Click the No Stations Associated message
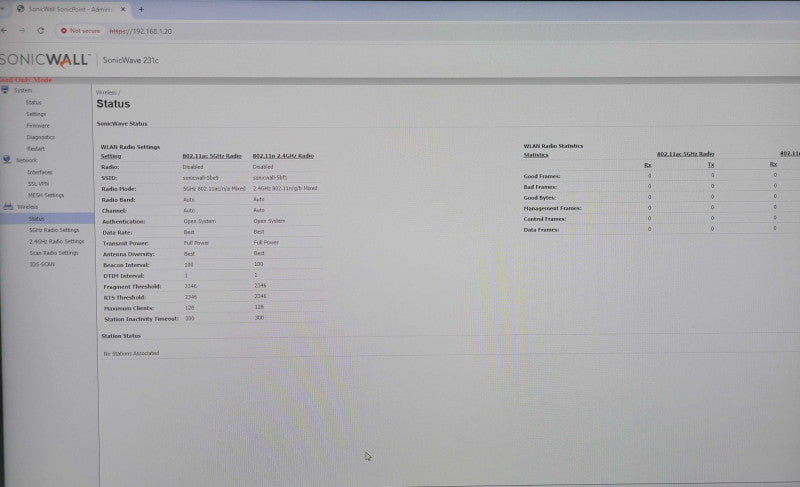800x487 pixels. point(131,353)
